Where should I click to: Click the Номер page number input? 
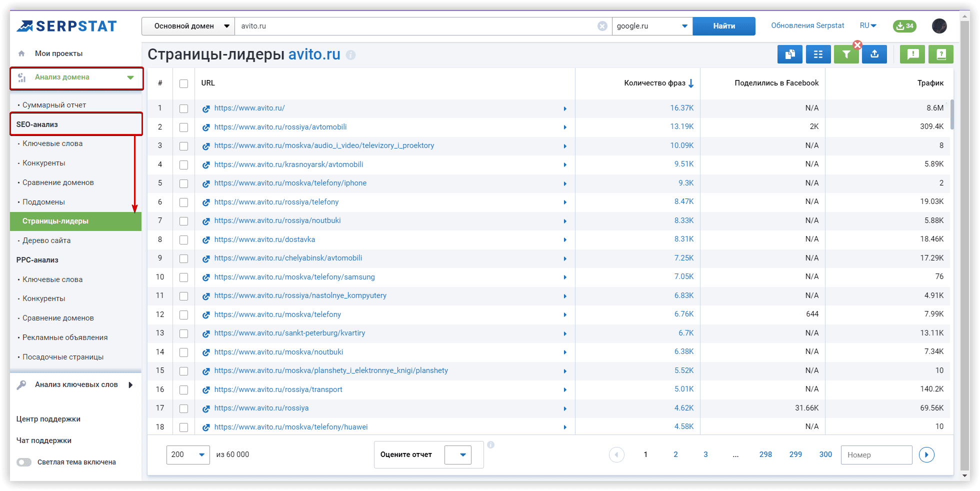(x=876, y=455)
